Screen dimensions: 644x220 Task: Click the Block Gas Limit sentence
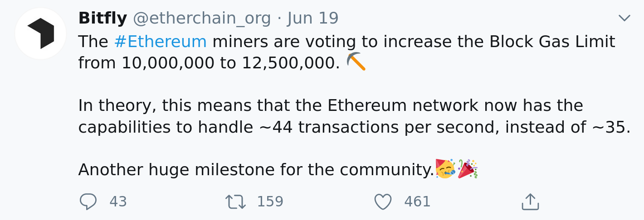click(x=346, y=53)
